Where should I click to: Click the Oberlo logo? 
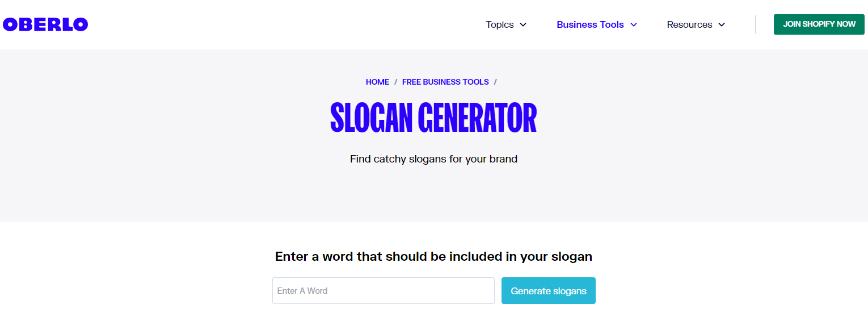pos(45,24)
